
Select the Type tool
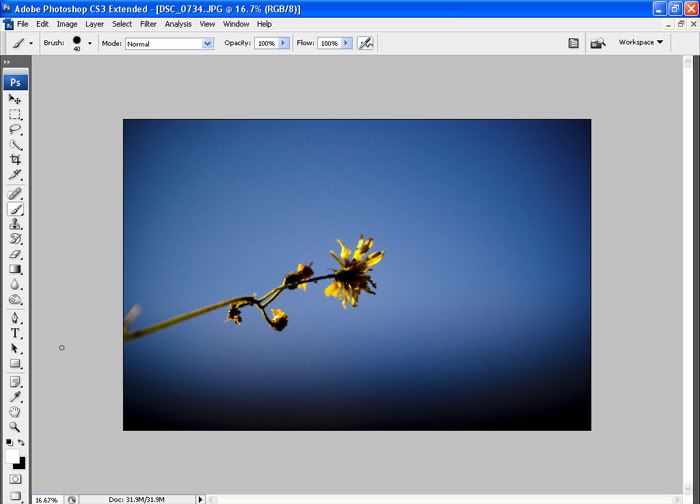pos(15,333)
